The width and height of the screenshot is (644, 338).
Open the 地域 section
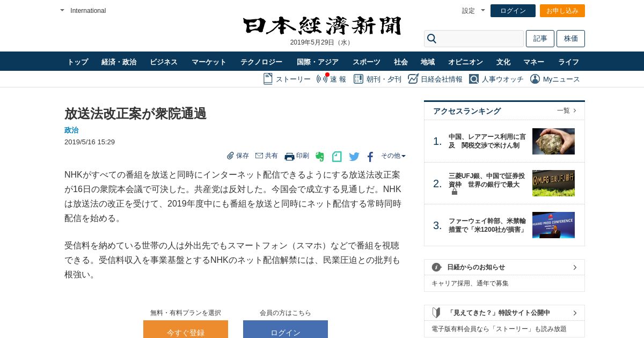click(x=428, y=62)
